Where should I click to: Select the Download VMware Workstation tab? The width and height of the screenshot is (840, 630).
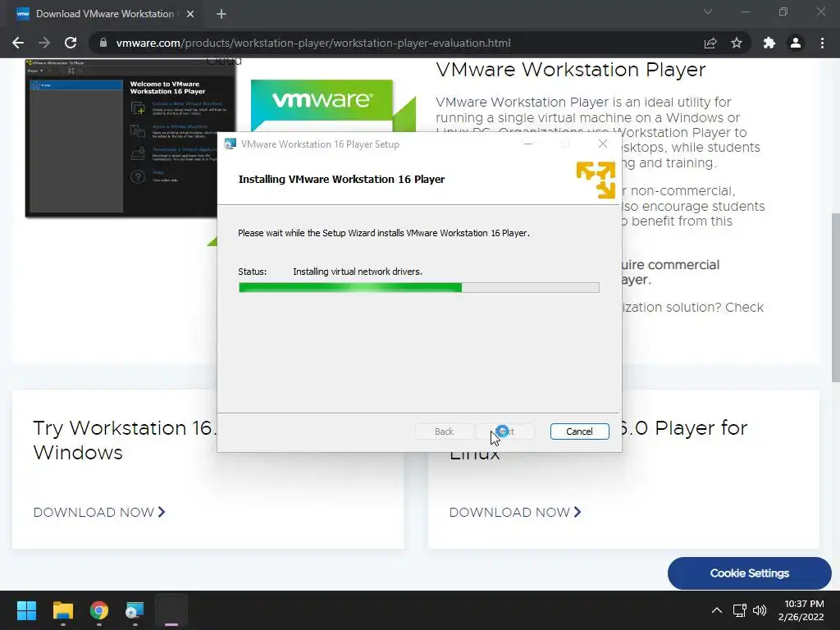click(x=105, y=14)
